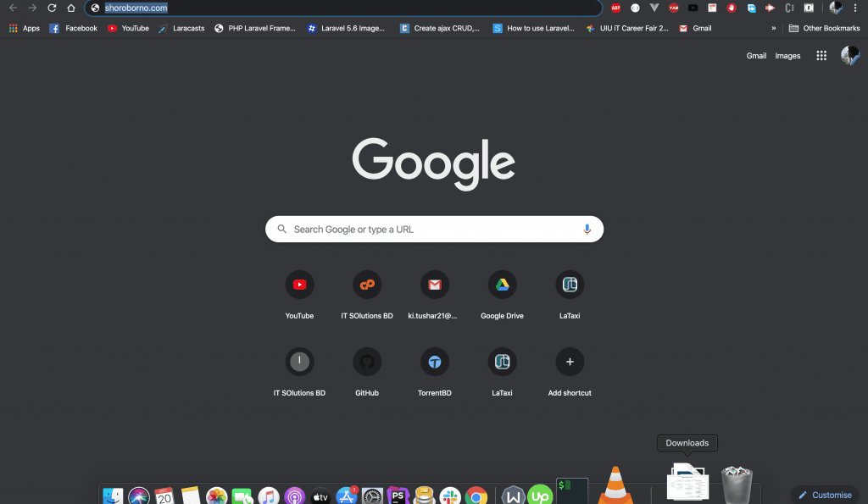This screenshot has height=504, width=868.
Task: Open the Laracasts bookmark
Action: pos(181,28)
